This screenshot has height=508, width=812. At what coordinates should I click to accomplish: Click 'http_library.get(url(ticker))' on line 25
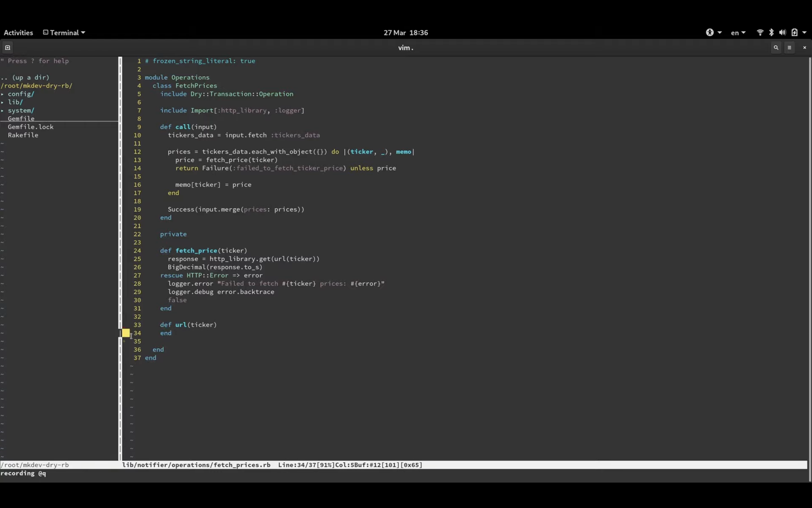265,259
